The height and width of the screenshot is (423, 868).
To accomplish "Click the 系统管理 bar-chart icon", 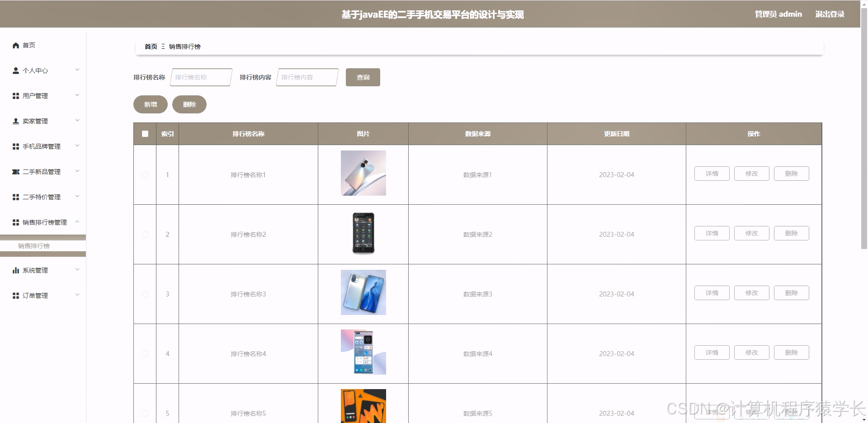I will tap(15, 270).
